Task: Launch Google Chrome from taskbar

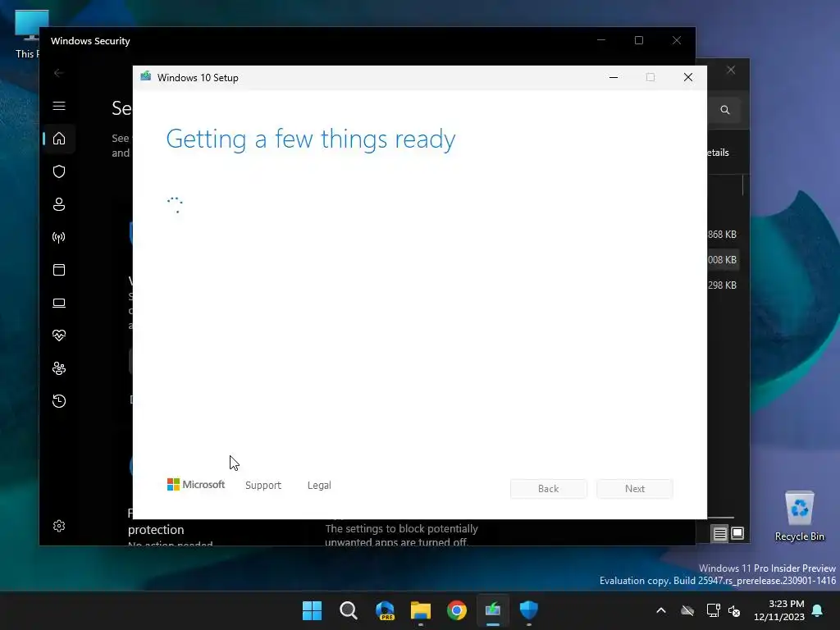Action: [457, 610]
